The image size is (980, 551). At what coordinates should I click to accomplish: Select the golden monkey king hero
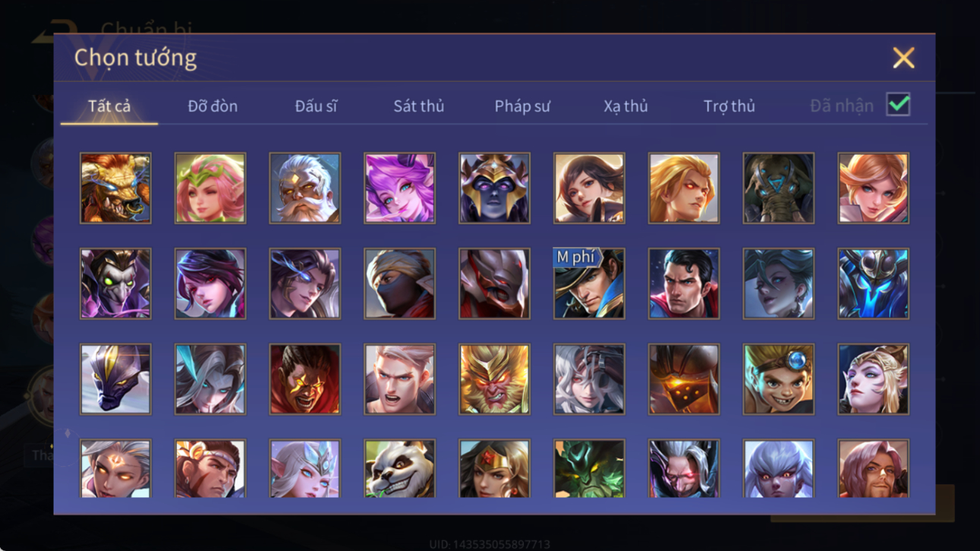pos(494,379)
